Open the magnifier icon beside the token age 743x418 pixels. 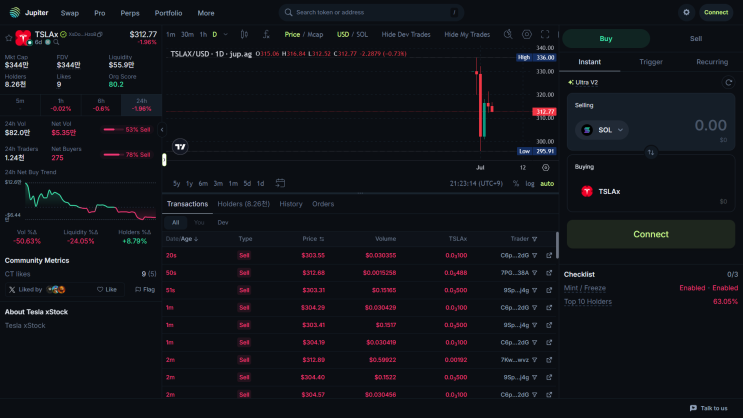[x=56, y=42]
